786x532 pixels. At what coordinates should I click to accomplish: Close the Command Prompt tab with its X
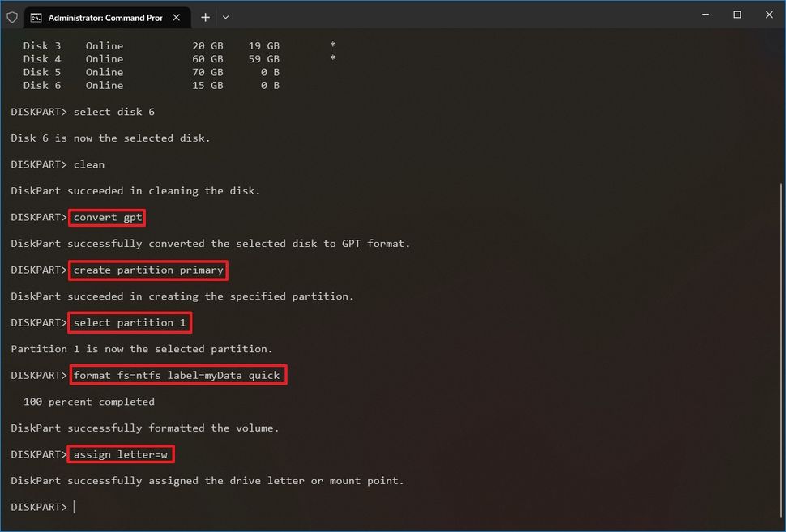pyautogui.click(x=176, y=16)
